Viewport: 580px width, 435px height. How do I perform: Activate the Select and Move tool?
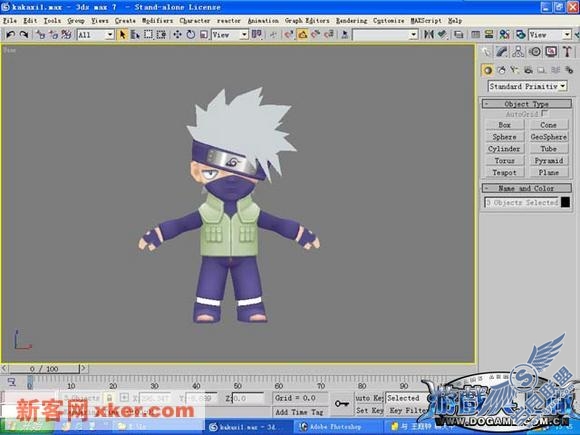178,35
